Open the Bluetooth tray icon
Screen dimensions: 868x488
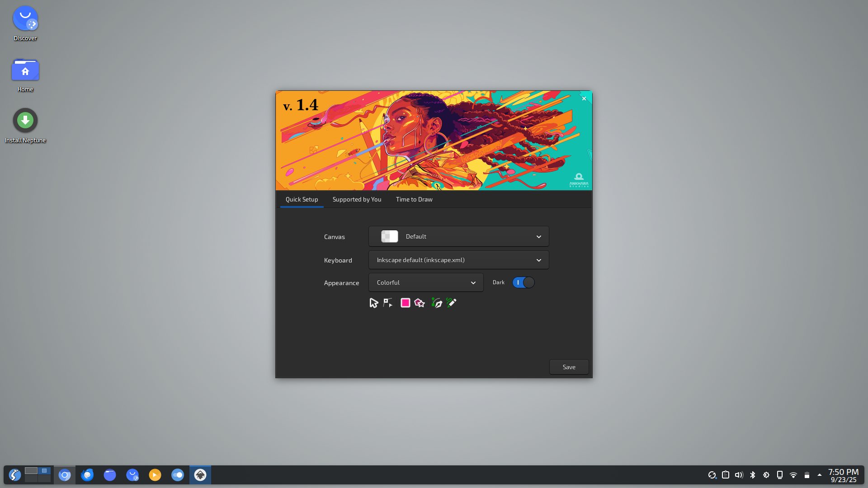click(753, 475)
